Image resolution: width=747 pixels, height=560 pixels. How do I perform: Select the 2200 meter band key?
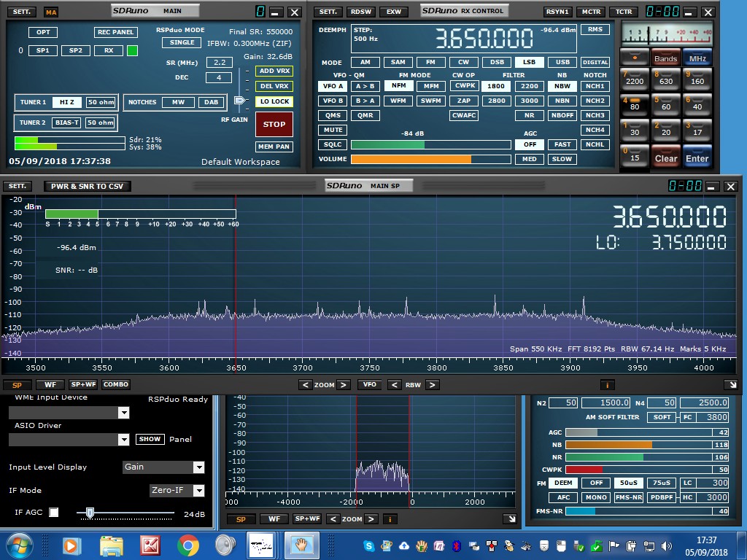pos(635,80)
